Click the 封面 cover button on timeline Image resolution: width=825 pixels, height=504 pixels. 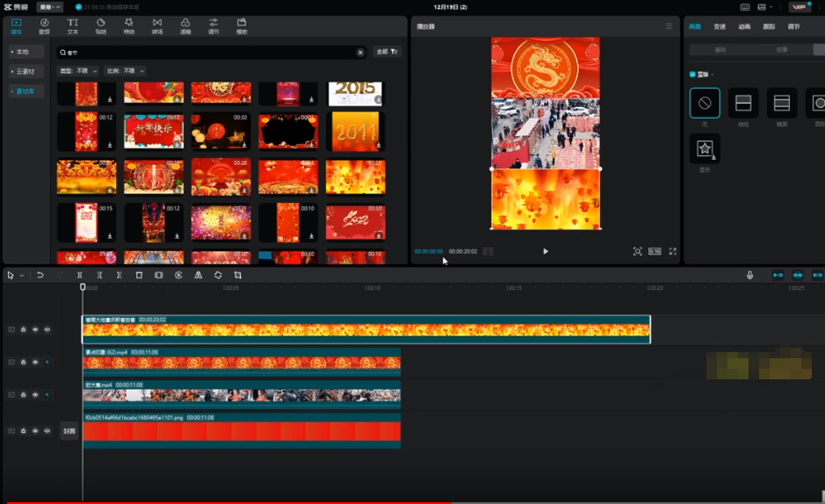pyautogui.click(x=69, y=431)
